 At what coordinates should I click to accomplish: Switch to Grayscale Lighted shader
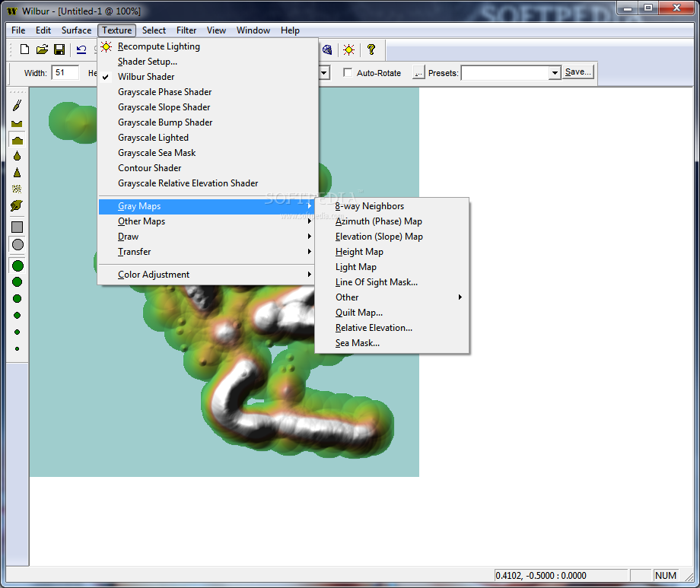pyautogui.click(x=208, y=138)
